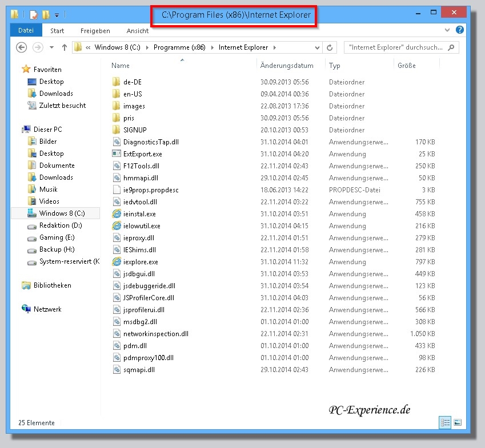Click the Up arrow navigation button

click(x=65, y=47)
